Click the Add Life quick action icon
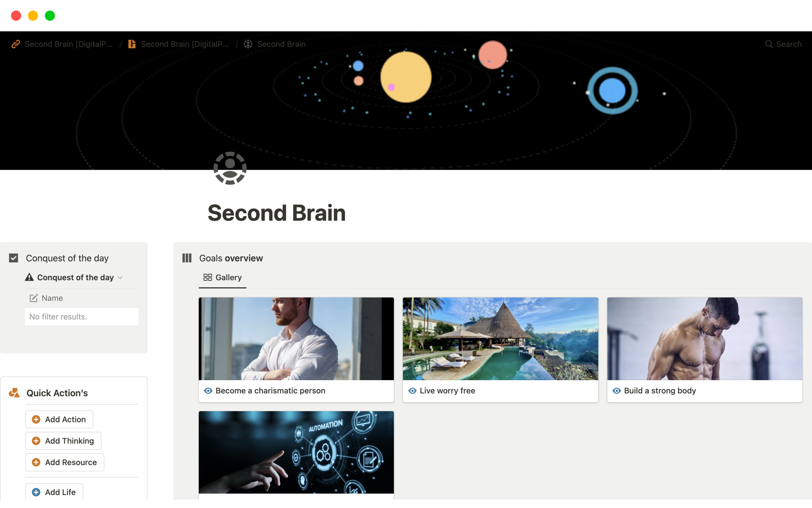 36,491
